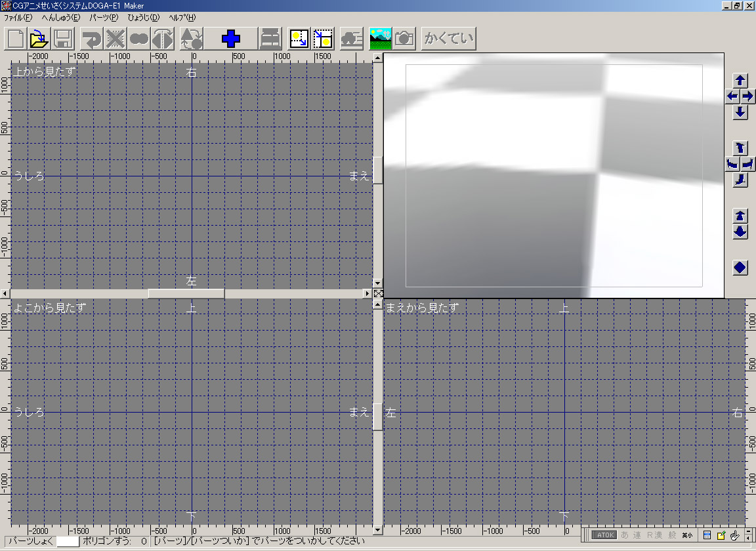Viewport: 756px width, 551px height.
Task: Open the ファイル(F) menu
Action: click(x=18, y=17)
